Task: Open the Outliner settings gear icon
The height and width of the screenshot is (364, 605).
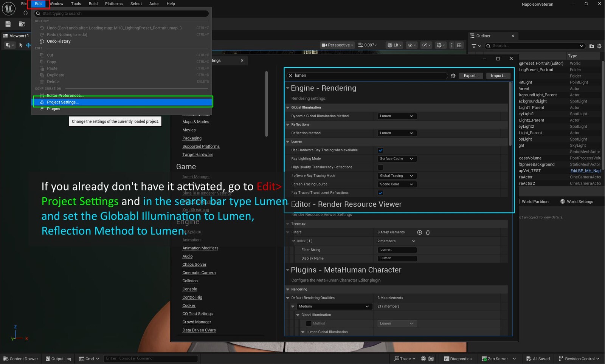Action: (599, 46)
